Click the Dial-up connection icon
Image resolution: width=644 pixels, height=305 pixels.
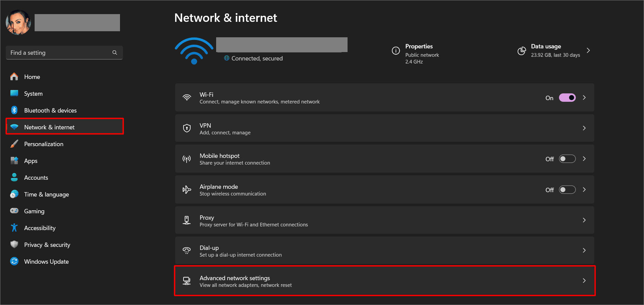tap(187, 250)
